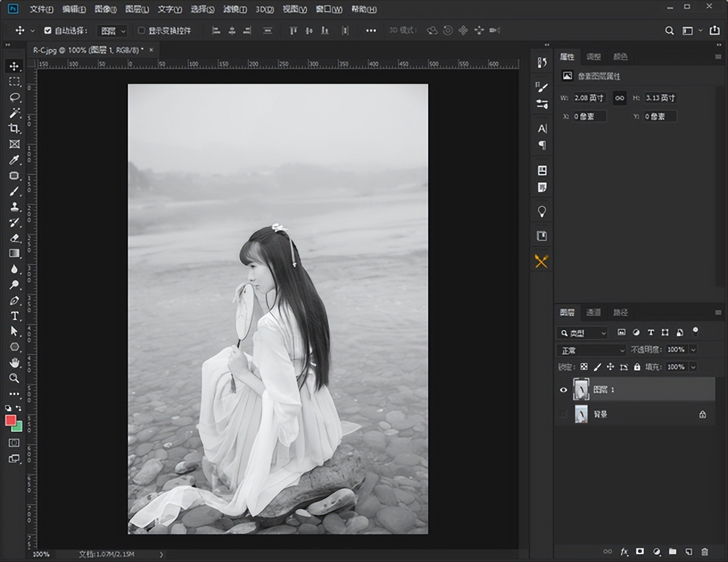This screenshot has height=562, width=728.
Task: Click the search button in options bar
Action: coord(669,31)
